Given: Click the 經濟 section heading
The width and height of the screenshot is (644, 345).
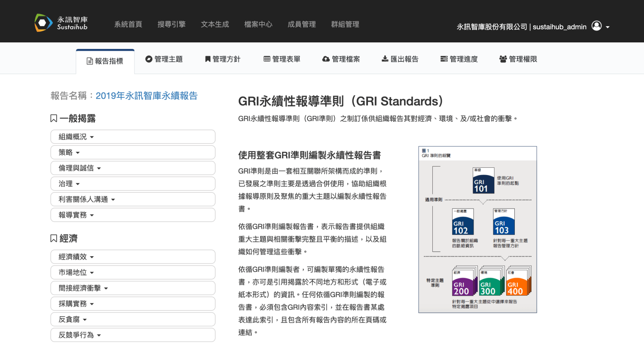Looking at the screenshot, I should pos(69,239).
